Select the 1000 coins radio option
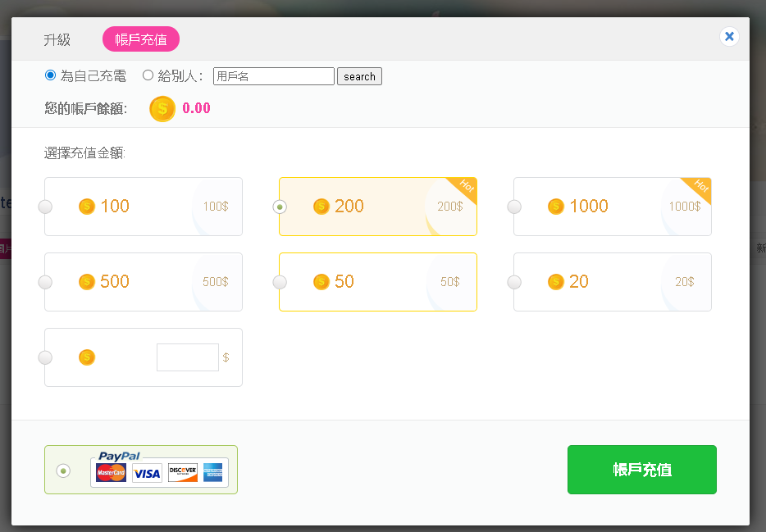Screen dimensions: 766x532 coord(514,207)
